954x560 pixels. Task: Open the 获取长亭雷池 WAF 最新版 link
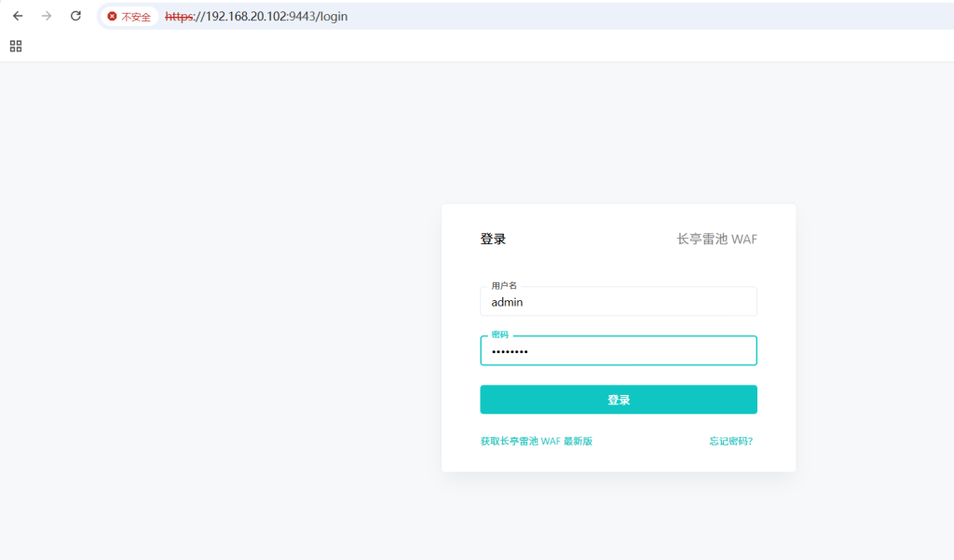click(x=536, y=441)
